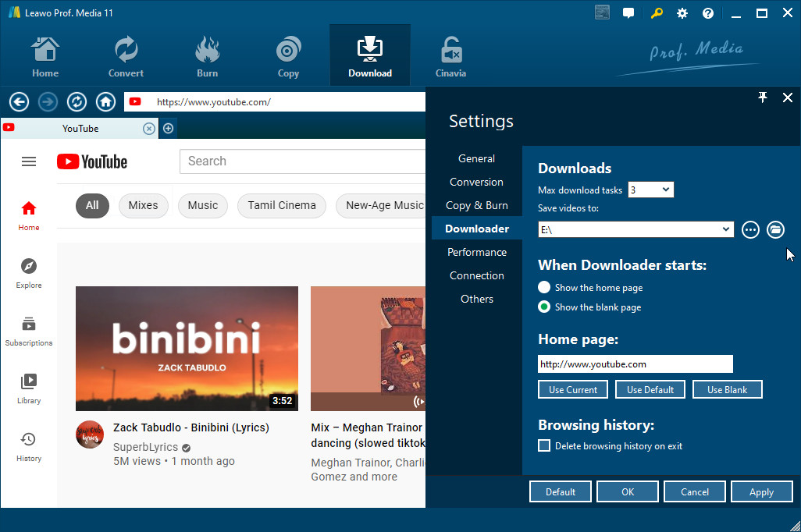Image resolution: width=801 pixels, height=532 pixels.
Task: Click the browser refresh button
Action: pos(77,102)
